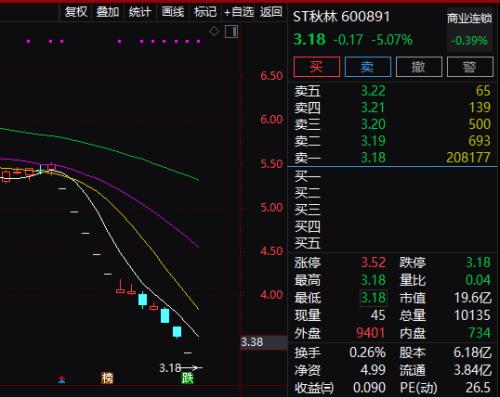Image resolution: width=500 pixels, height=397 pixels.
Task: Click the 警 alert button
Action: point(470,67)
